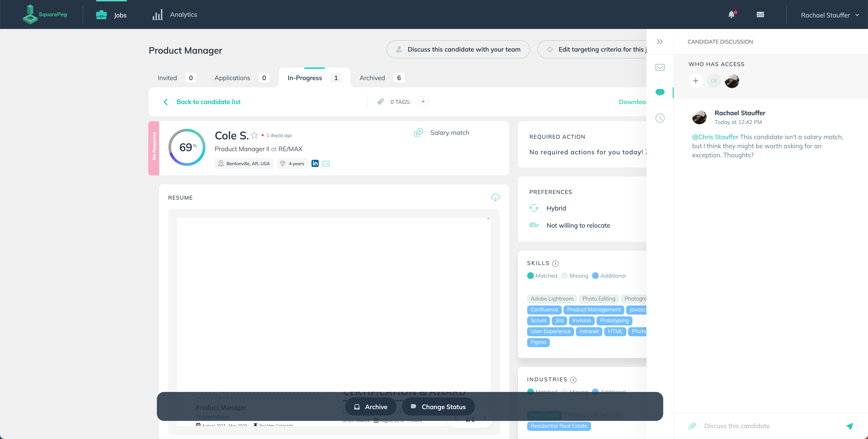Screen dimensions: 868x439
Task: Select the Invision skill chip
Action: coord(582,321)
